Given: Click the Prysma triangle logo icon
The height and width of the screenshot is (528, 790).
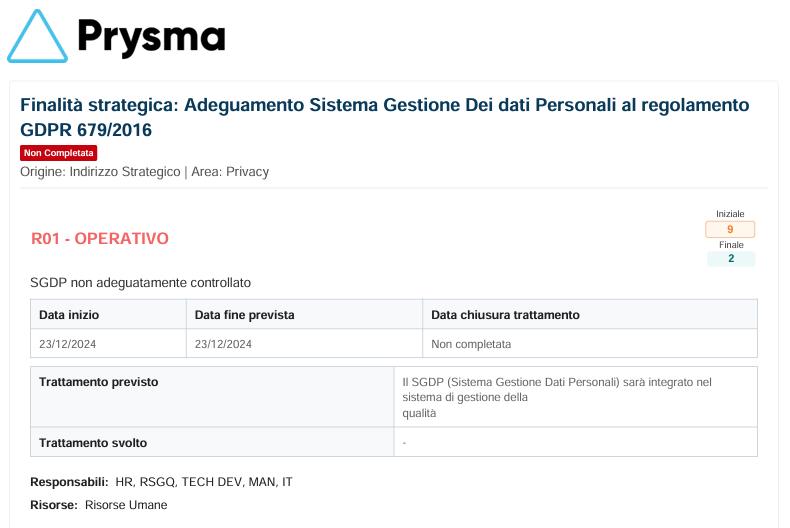Looking at the screenshot, I should click(37, 38).
